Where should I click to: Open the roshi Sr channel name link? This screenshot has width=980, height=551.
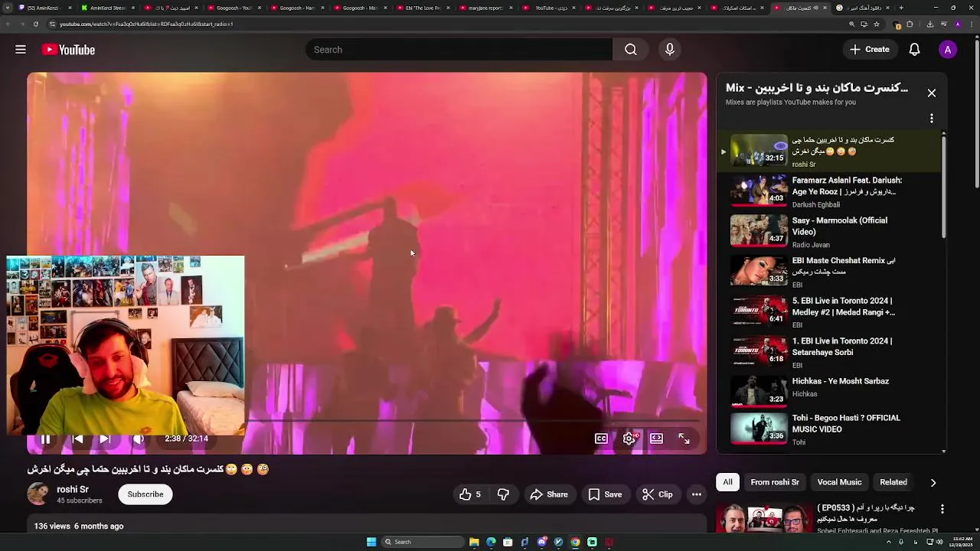pyautogui.click(x=73, y=489)
